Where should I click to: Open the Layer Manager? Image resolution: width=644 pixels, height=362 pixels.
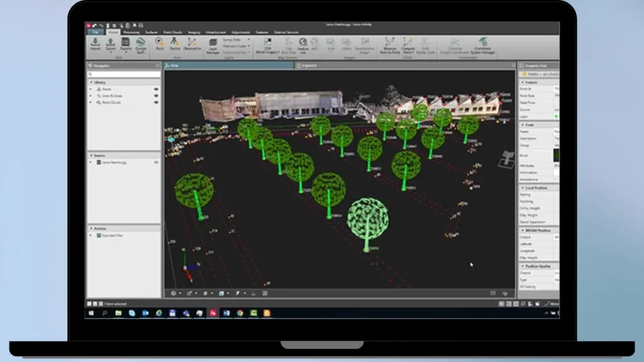(213, 46)
